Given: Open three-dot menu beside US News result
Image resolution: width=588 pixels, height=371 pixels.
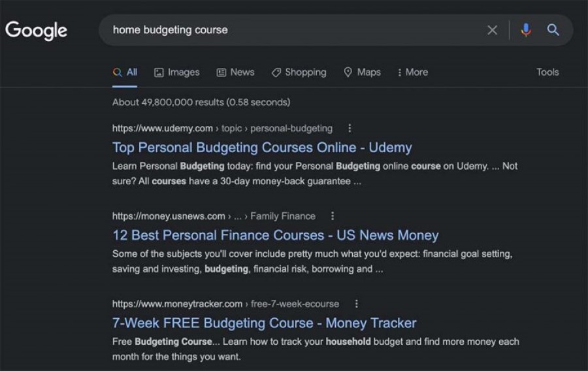Looking at the screenshot, I should (x=333, y=216).
